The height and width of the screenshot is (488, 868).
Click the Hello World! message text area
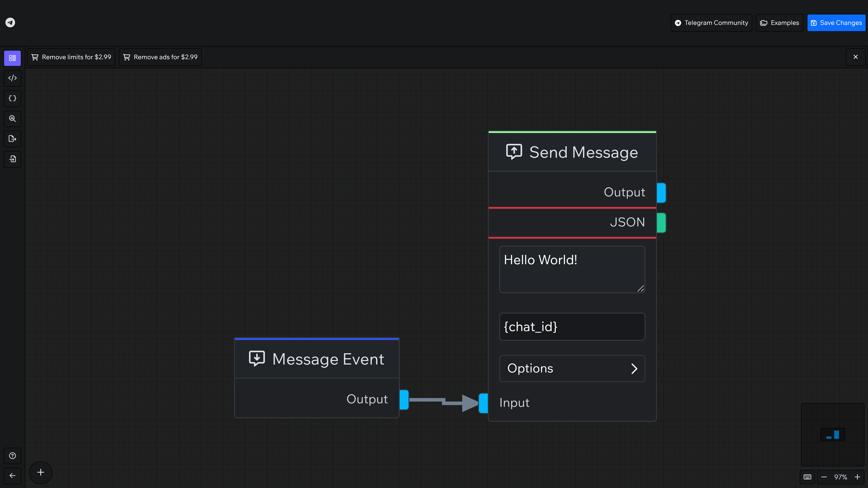tap(572, 269)
